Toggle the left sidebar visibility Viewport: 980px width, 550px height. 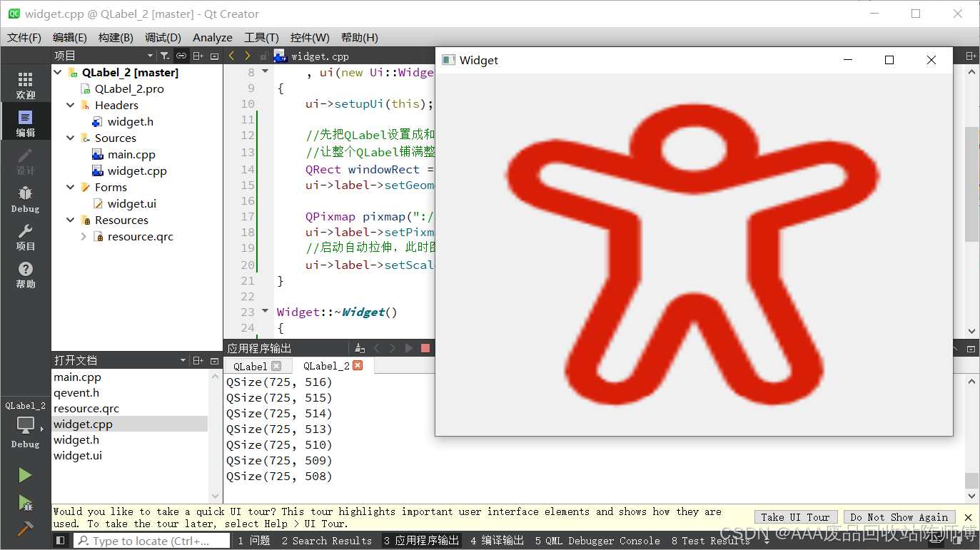click(61, 541)
